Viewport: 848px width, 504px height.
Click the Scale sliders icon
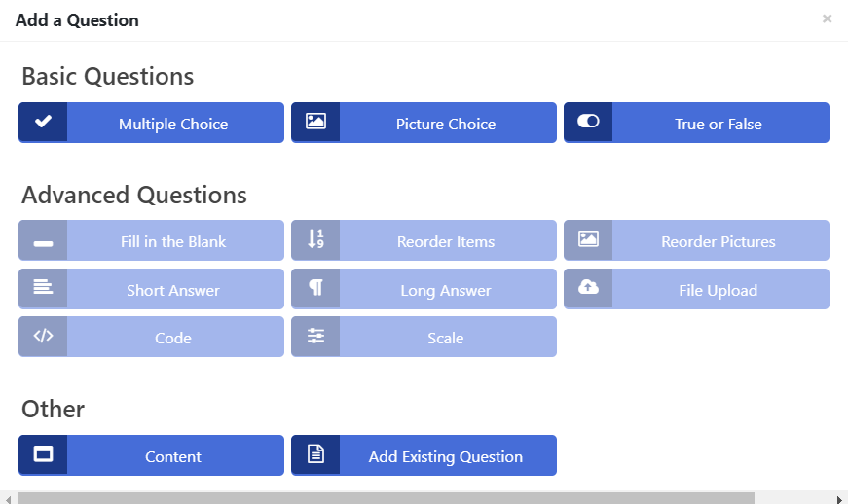(315, 336)
